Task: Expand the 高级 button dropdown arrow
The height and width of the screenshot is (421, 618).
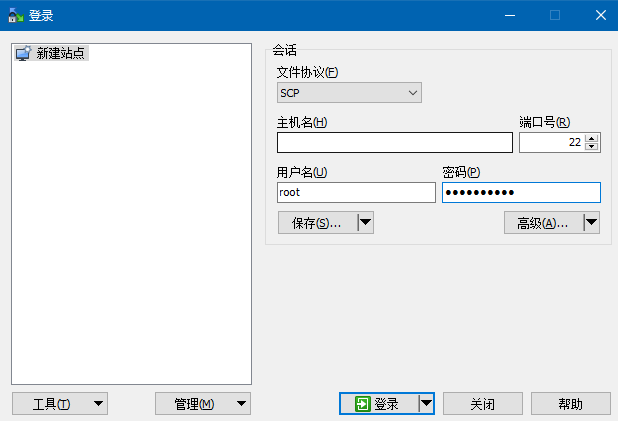Action: point(592,223)
